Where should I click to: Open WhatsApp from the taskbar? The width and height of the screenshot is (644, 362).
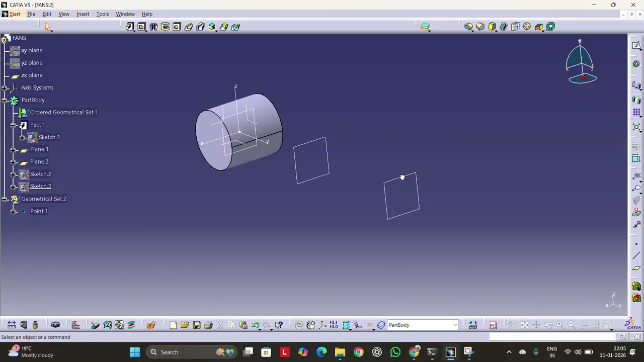tap(395, 352)
